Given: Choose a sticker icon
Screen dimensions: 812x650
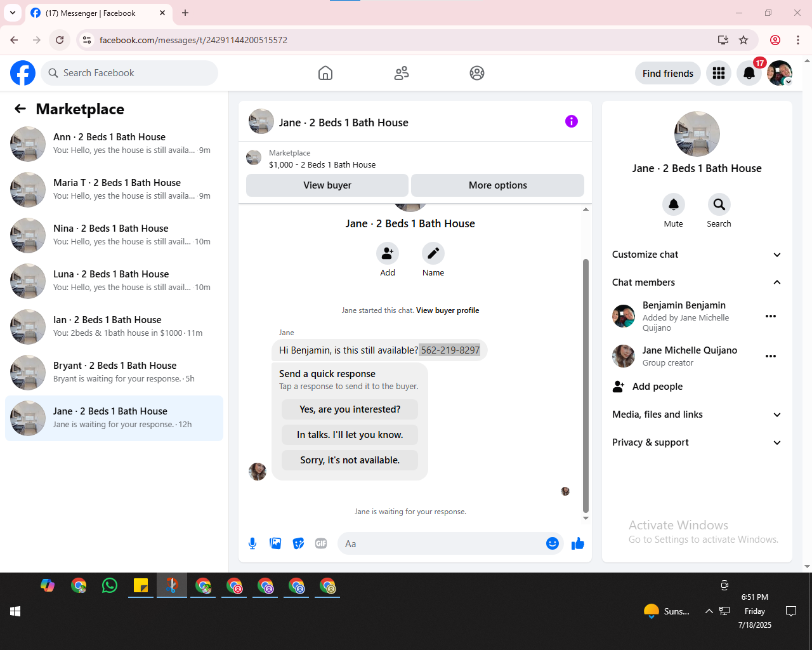Looking at the screenshot, I should tap(298, 543).
